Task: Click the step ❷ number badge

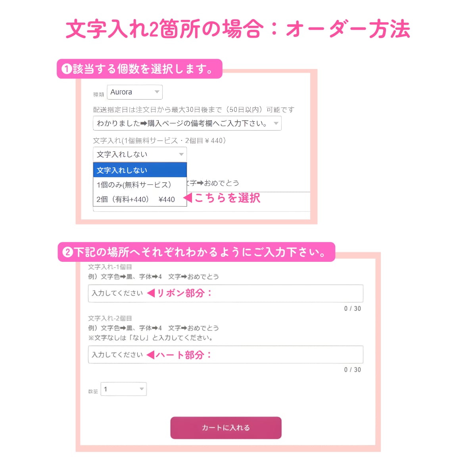Action: pos(68,252)
